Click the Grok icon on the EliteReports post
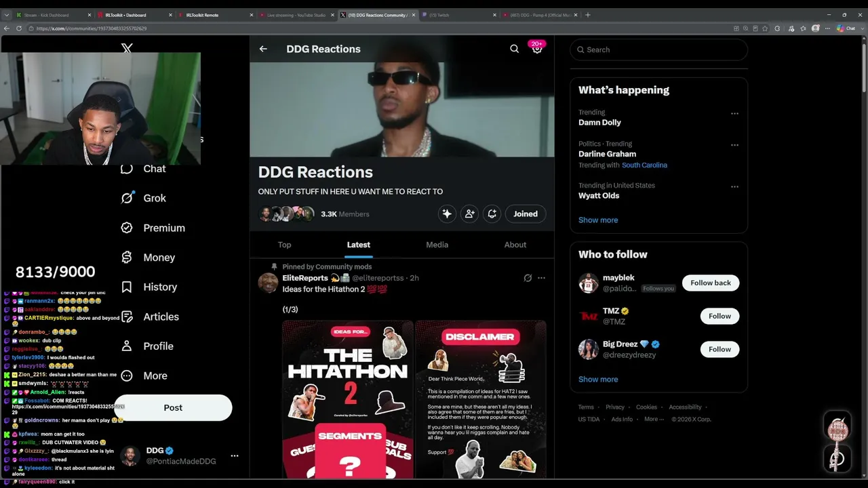 (528, 278)
